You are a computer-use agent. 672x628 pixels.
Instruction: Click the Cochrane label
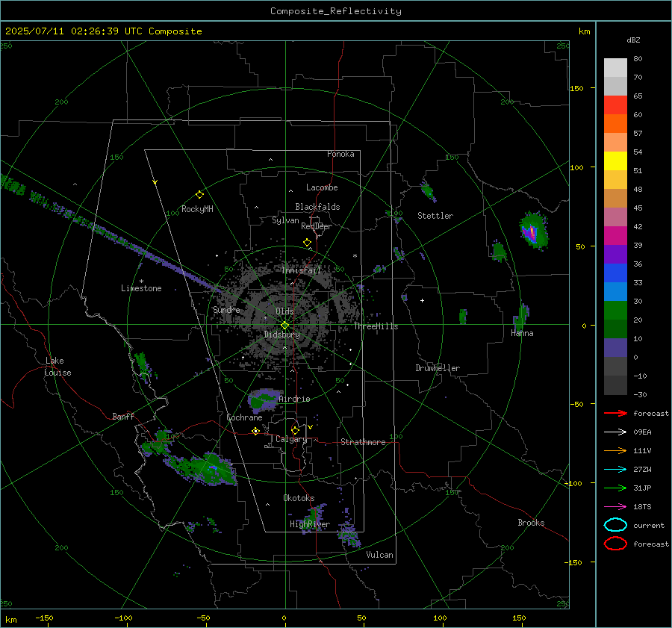click(244, 417)
